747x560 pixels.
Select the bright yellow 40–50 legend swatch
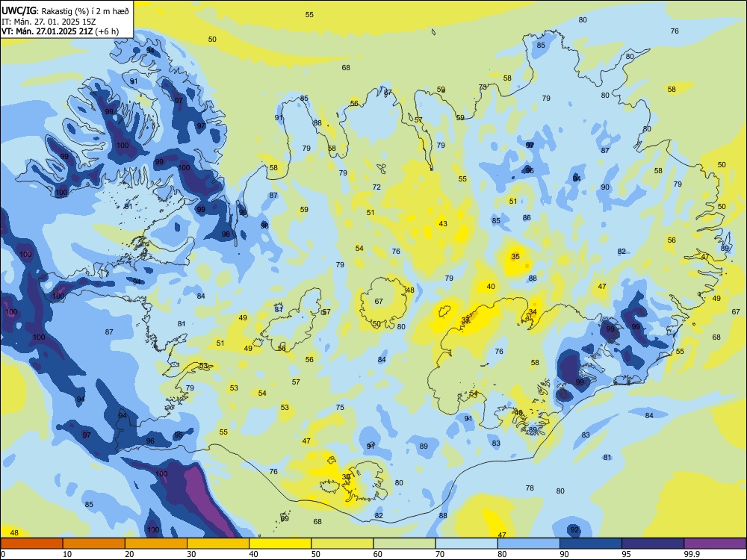coord(280,544)
